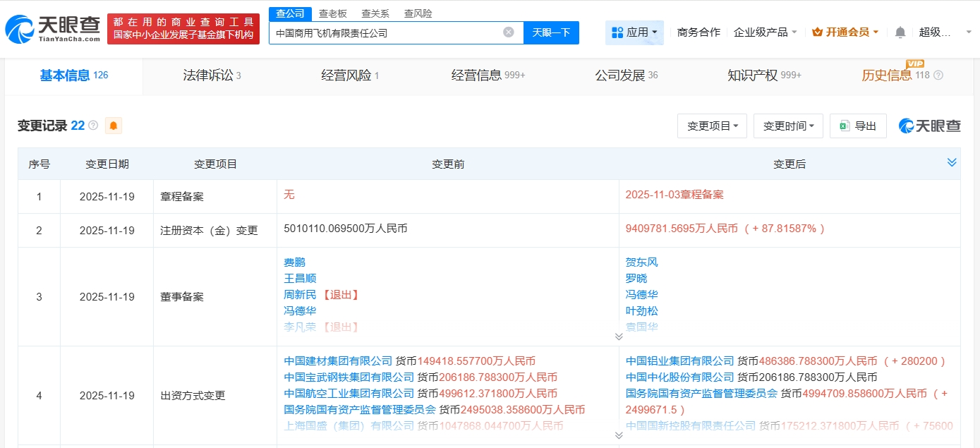Open the 变更项目 filter dropdown

pyautogui.click(x=712, y=126)
